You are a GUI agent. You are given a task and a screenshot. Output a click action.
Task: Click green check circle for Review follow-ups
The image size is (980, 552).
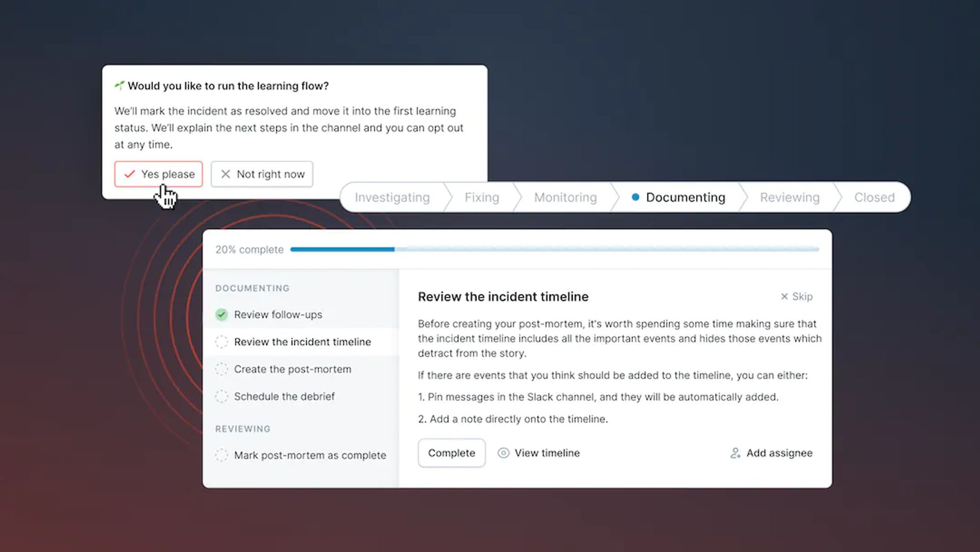pyautogui.click(x=221, y=315)
